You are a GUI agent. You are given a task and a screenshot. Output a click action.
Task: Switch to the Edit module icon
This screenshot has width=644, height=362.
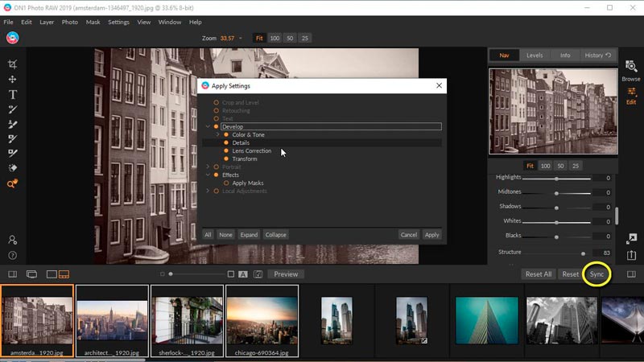(x=631, y=96)
